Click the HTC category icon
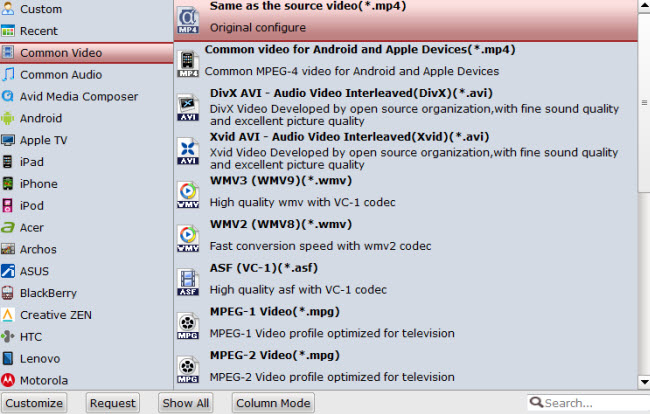Viewport: 650px width, 414px height. coord(7,337)
